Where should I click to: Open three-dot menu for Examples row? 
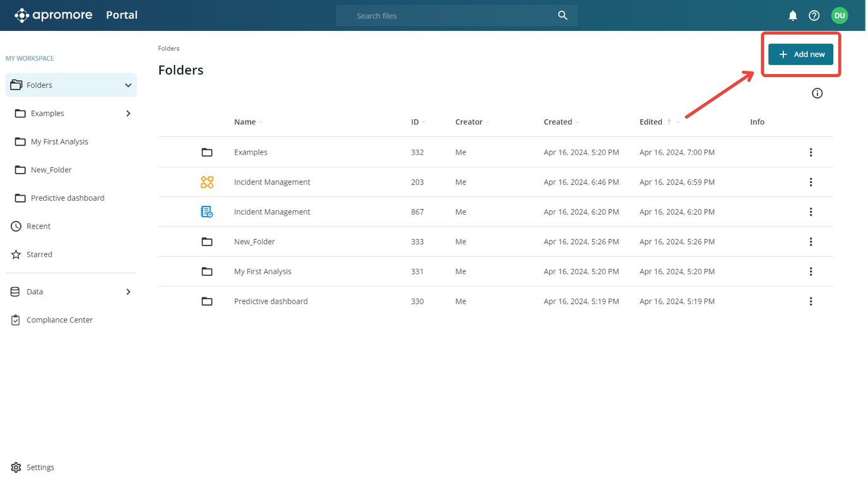(x=811, y=153)
